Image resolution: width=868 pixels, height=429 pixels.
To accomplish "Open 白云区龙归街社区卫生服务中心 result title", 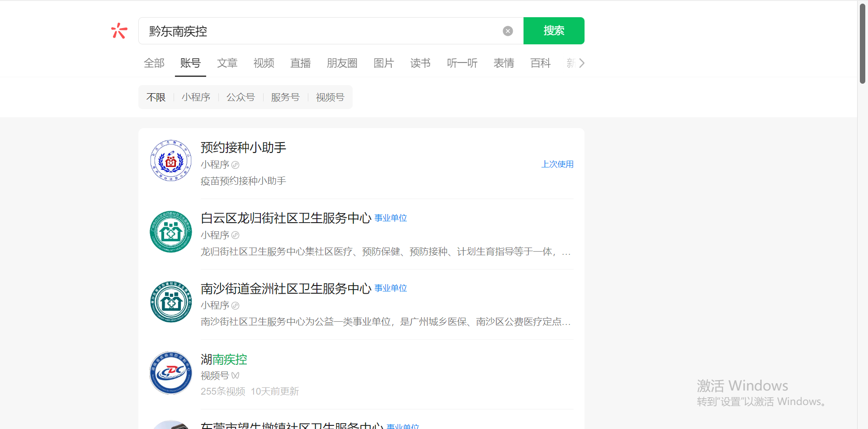I will [x=286, y=218].
